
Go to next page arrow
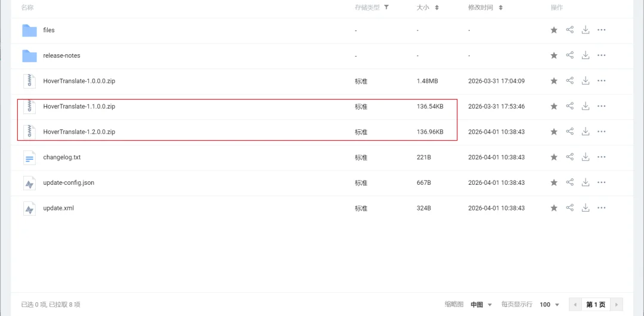point(616,305)
